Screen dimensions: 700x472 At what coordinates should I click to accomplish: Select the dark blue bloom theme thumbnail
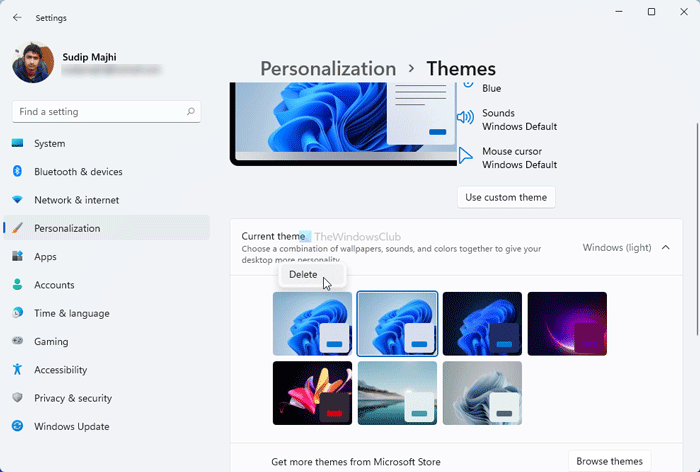pyautogui.click(x=482, y=324)
